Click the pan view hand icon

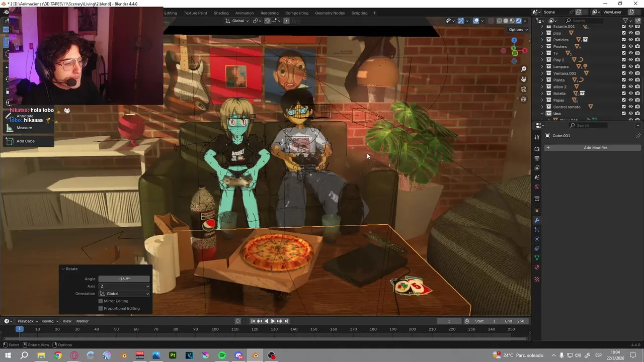pos(524,79)
